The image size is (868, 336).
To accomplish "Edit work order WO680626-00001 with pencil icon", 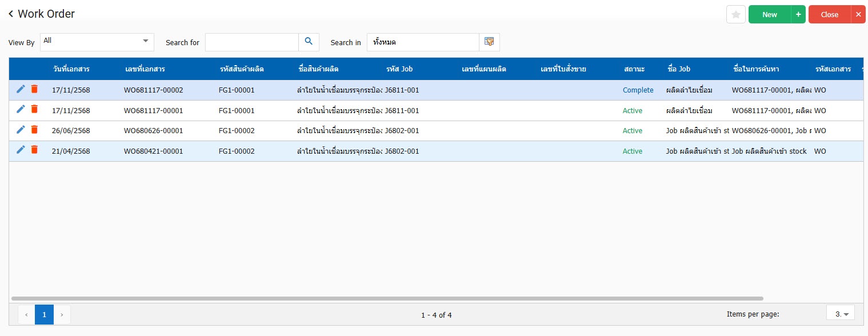I will click(21, 130).
